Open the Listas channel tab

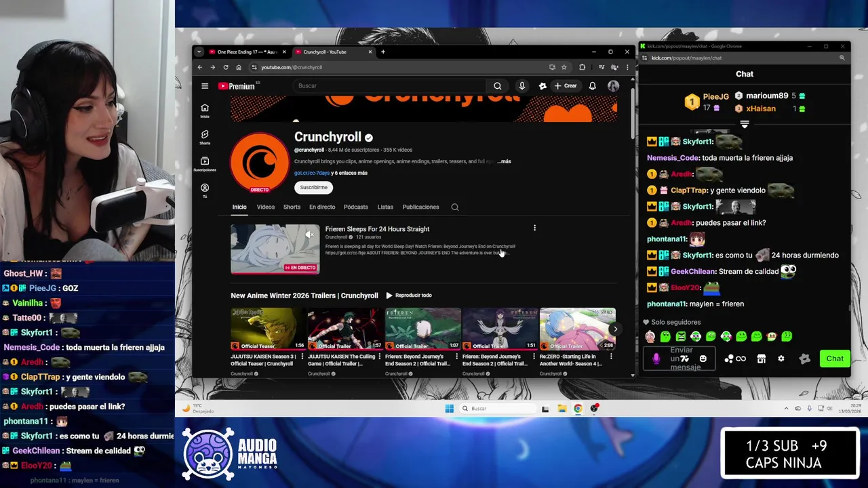[x=385, y=207]
